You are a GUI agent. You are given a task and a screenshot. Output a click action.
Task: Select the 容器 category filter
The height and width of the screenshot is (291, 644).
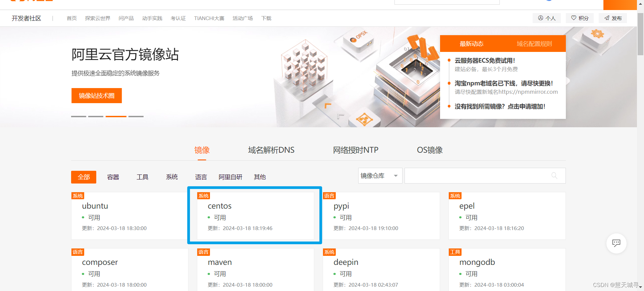[x=113, y=177]
